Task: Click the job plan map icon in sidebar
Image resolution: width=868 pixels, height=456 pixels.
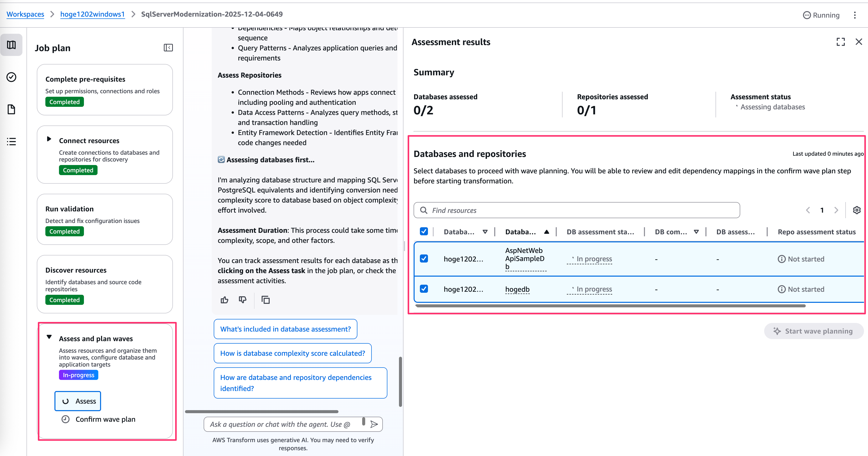Action: coord(11,45)
